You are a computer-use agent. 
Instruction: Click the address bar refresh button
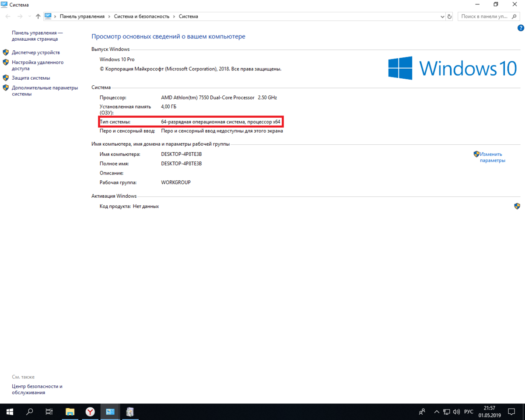point(449,16)
